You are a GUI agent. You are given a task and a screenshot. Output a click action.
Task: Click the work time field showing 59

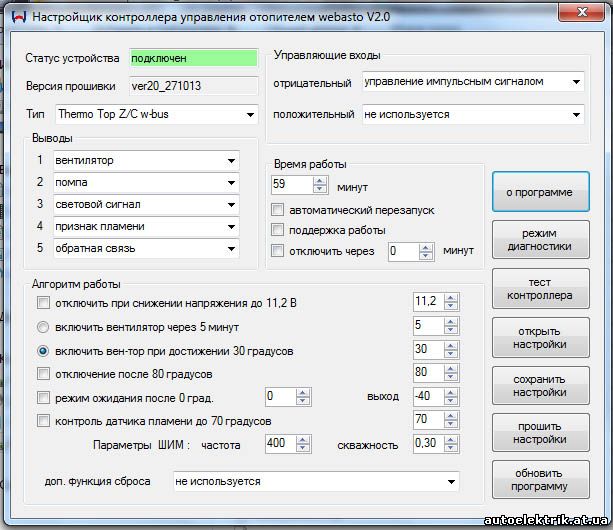pyautogui.click(x=292, y=184)
